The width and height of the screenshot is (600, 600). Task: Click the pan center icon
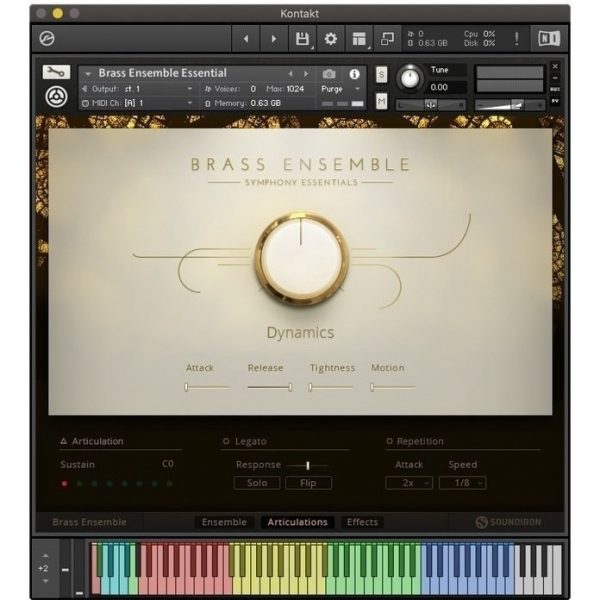[430, 104]
